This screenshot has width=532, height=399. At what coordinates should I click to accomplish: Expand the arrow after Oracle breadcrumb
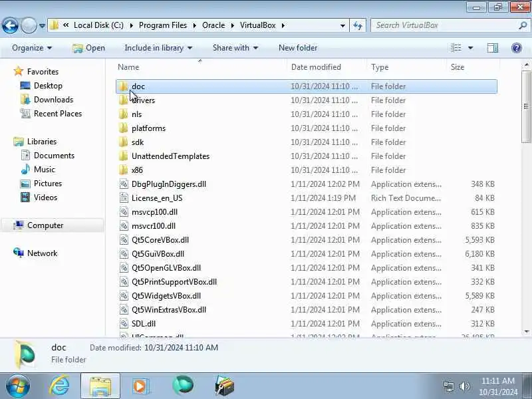tap(233, 25)
